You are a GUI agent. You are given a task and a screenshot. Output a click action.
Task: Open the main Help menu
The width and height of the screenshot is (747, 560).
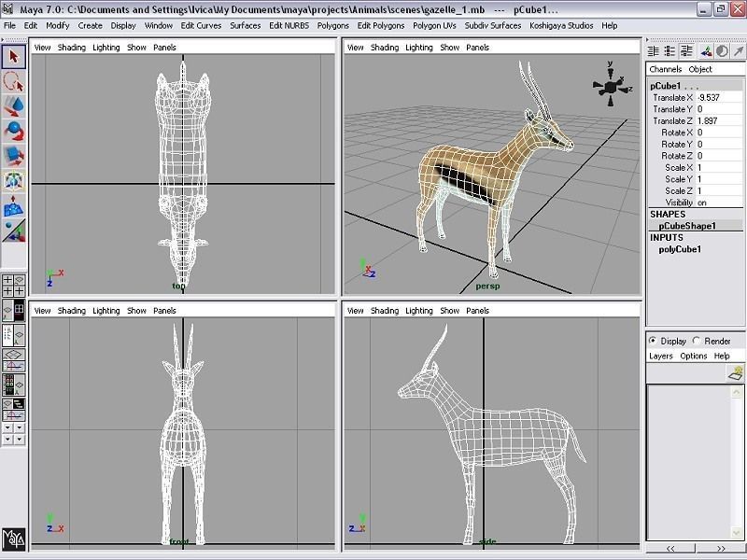pyautogui.click(x=609, y=26)
